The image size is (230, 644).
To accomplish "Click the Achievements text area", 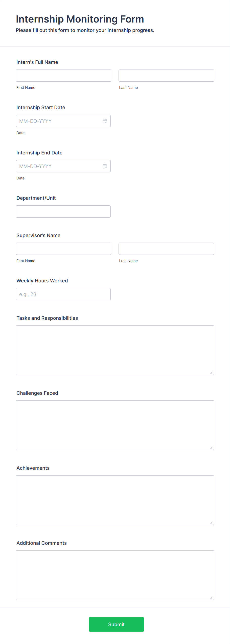I will (115, 500).
